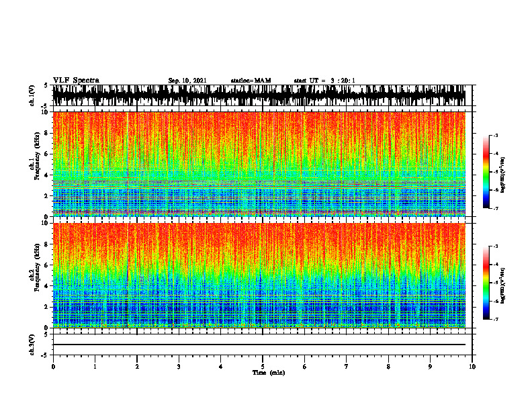This screenshot has height=411, width=532.
Task: Click the "5" volt tick of ch.1(V) axis
Action: click(46, 85)
